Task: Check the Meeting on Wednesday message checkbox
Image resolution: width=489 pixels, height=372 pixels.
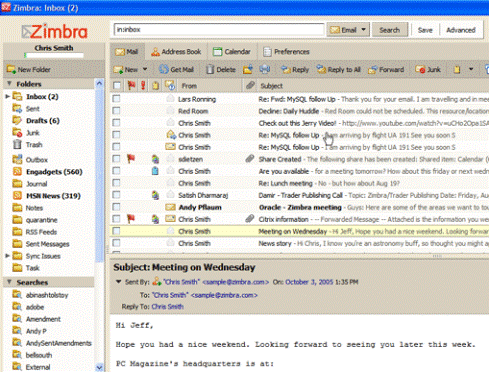Action: (x=116, y=231)
